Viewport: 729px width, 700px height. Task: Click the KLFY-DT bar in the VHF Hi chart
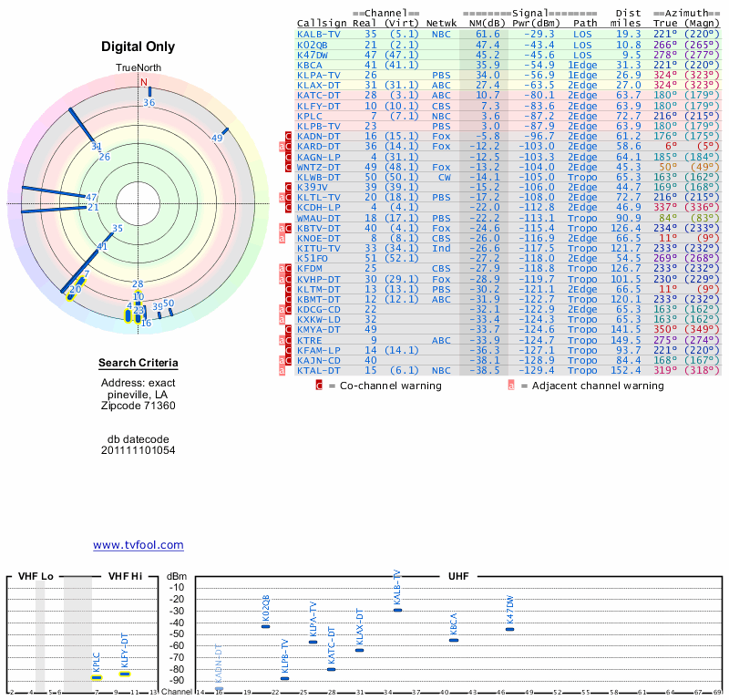126,674
